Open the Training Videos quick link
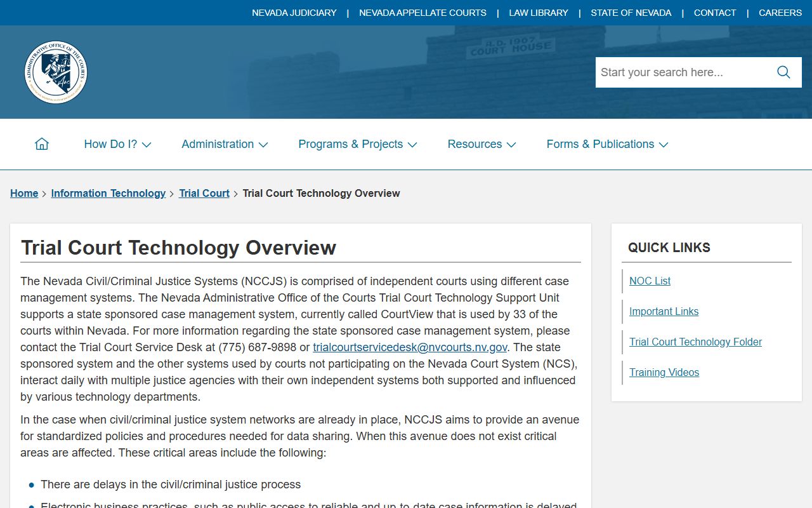 (664, 372)
